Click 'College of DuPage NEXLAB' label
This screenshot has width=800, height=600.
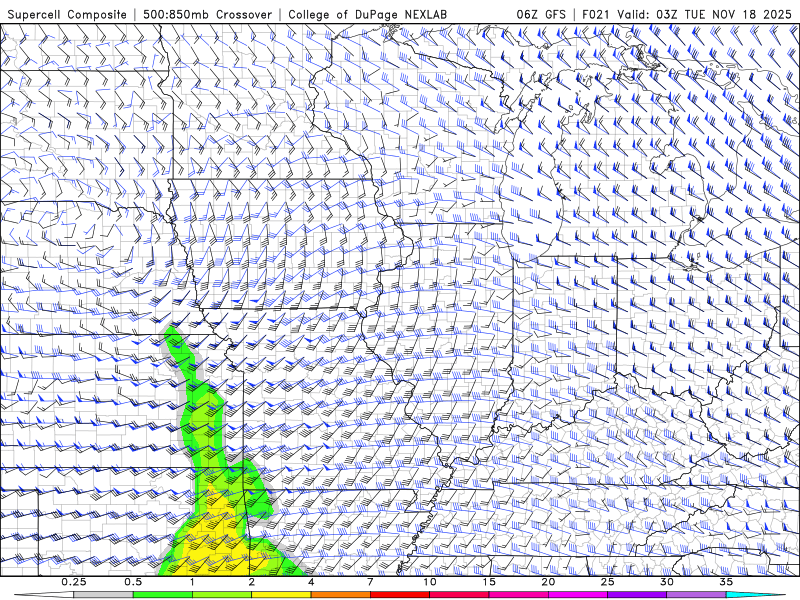click(x=367, y=14)
